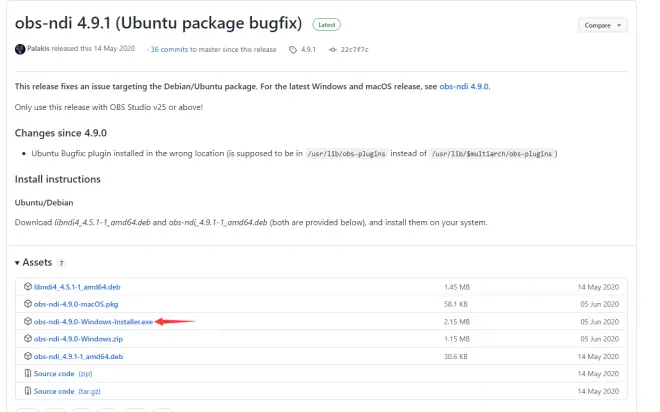660x412 pixels.
Task: Open the 4.9.1 tag link
Action: point(308,49)
